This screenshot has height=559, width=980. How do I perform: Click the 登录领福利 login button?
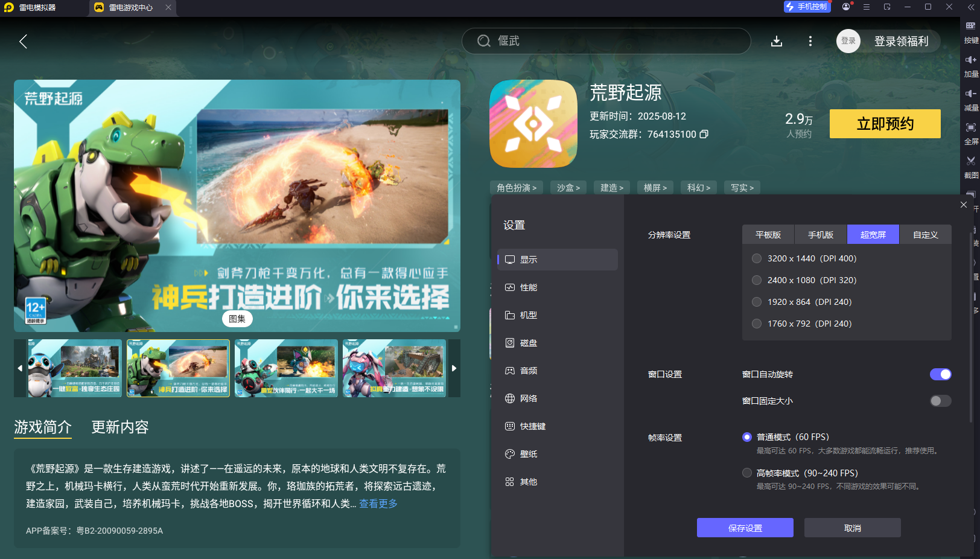[901, 41]
